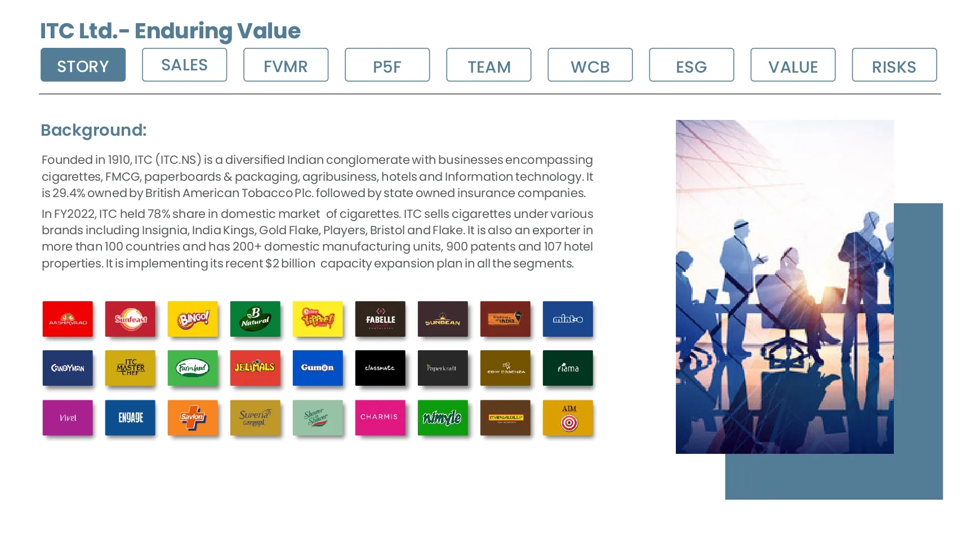Click the Bingo! brand logo

[193, 319]
